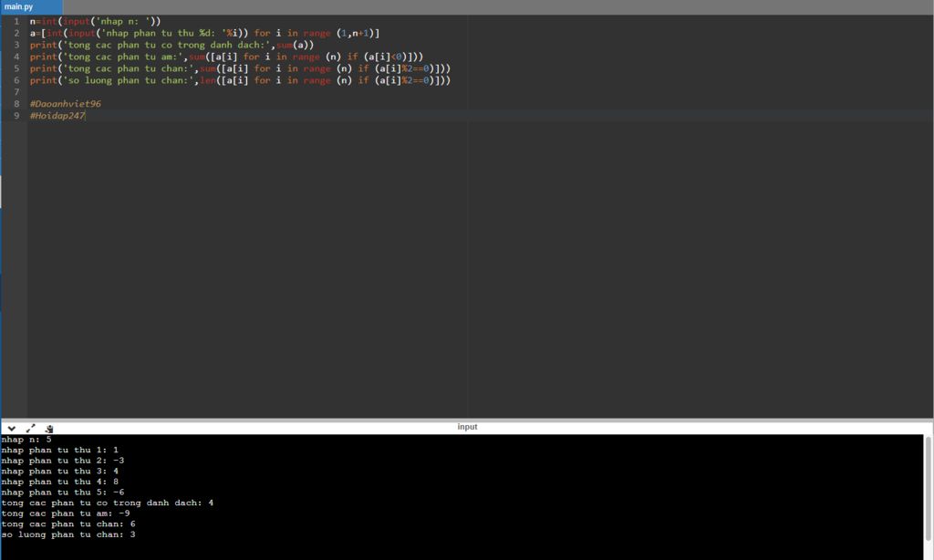Click the copy console output icon
Image resolution: width=934 pixels, height=560 pixels.
click(x=49, y=429)
